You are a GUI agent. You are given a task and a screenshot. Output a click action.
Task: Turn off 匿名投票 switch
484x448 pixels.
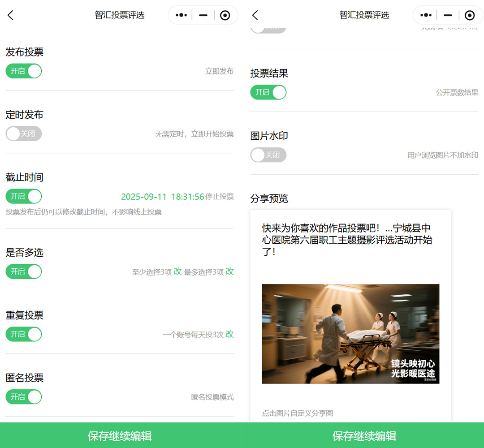(24, 397)
